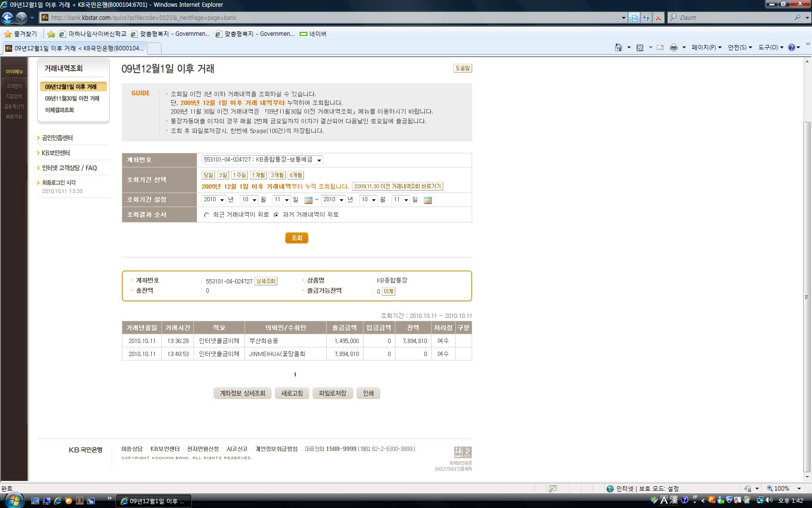Select 최근 거래내역이 위로 radio option
Screen dimensions: 812x508
click(207, 215)
